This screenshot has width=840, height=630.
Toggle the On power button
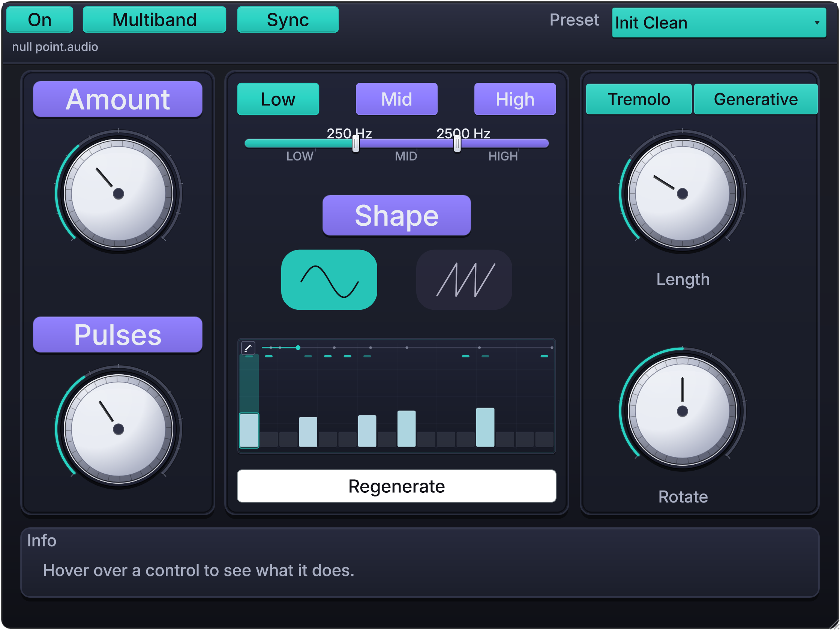click(39, 20)
